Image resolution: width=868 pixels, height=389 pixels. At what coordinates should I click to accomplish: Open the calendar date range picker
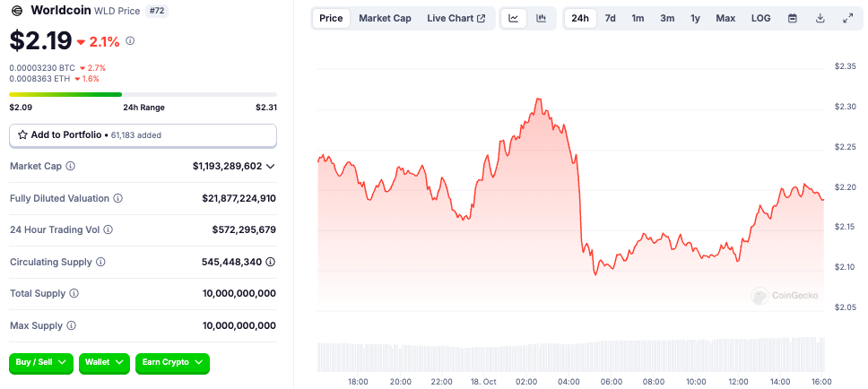tap(793, 18)
